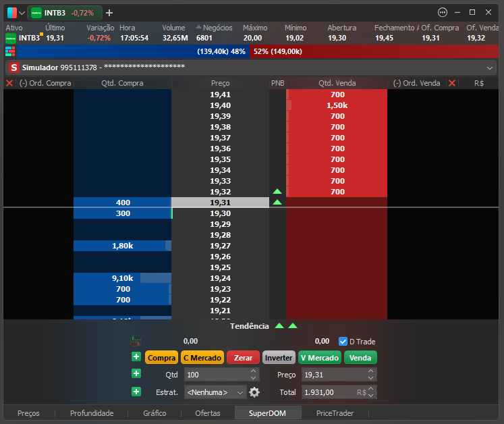Viewport: 504px width, 424px height.
Task: Decrease Total with down stepper arrow
Action: 371,396
